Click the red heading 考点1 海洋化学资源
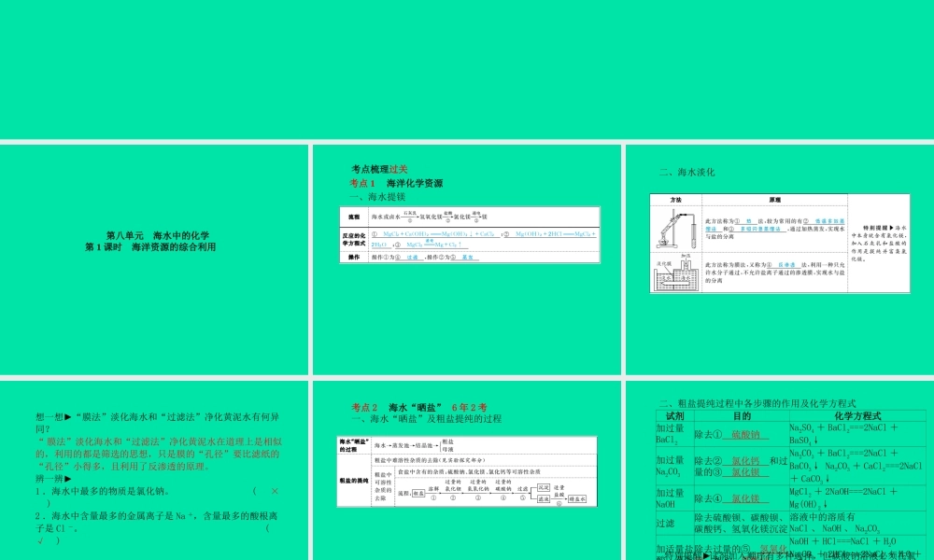 396,183
